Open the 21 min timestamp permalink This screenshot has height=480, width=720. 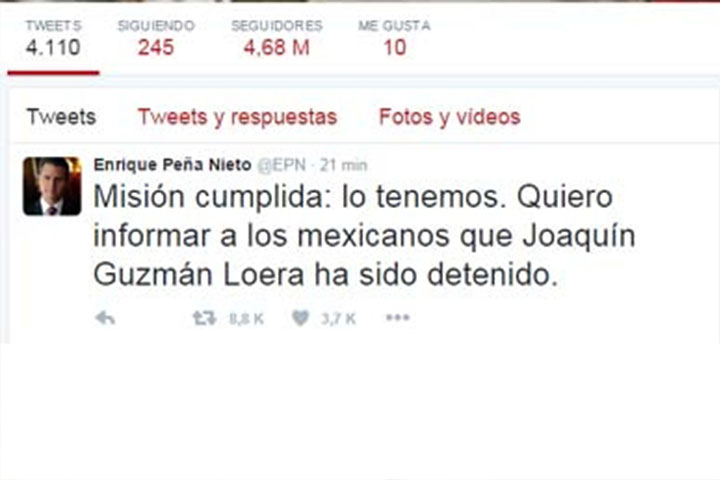click(x=343, y=165)
